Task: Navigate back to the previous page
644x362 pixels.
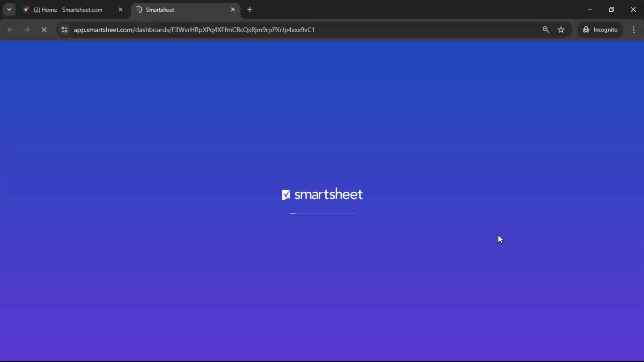Action: 10,29
